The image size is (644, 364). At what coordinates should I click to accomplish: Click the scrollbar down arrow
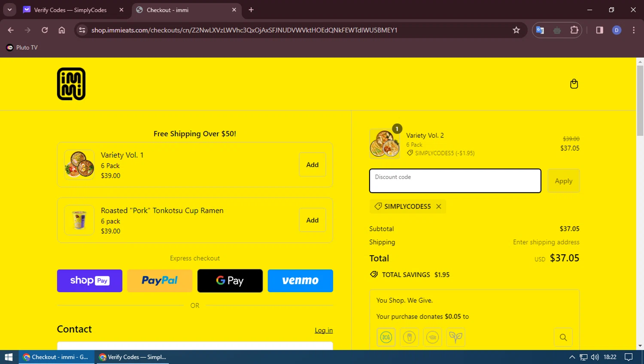[x=640, y=346]
